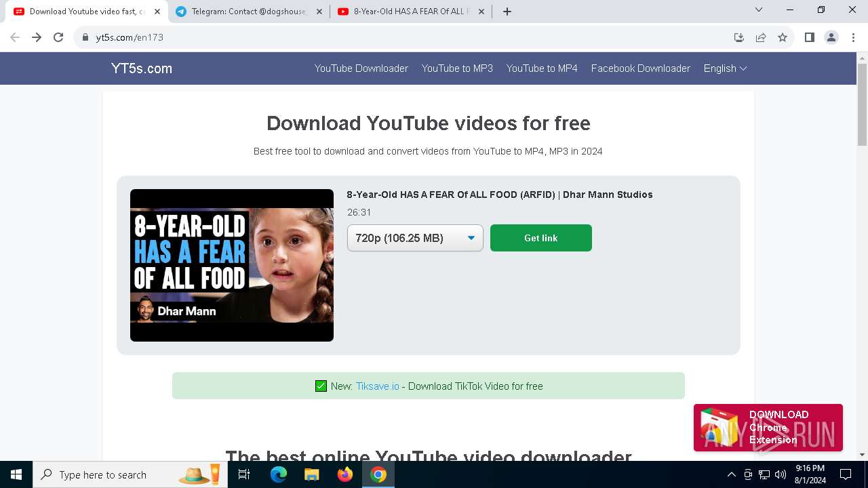Show hidden system tray icons
The image size is (868, 488).
[x=731, y=474]
